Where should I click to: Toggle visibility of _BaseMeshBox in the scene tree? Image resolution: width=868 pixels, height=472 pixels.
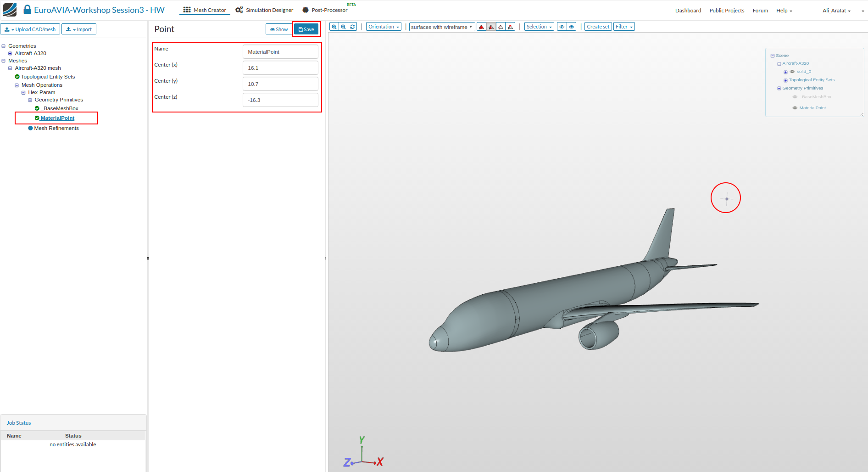point(795,97)
